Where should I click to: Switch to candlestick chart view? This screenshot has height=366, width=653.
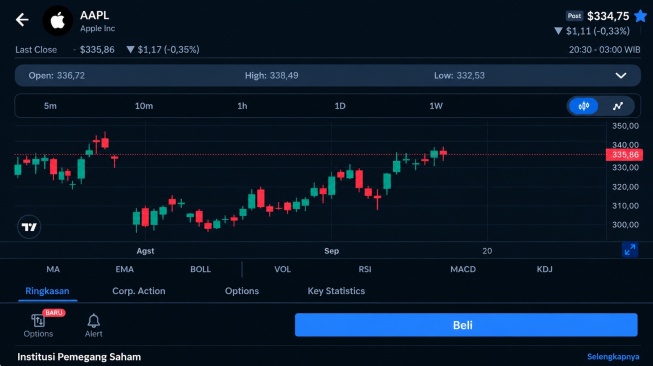coord(583,106)
